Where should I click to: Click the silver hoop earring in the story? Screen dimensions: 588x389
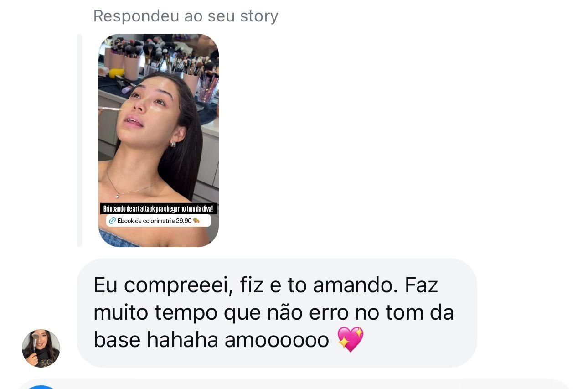[174, 144]
